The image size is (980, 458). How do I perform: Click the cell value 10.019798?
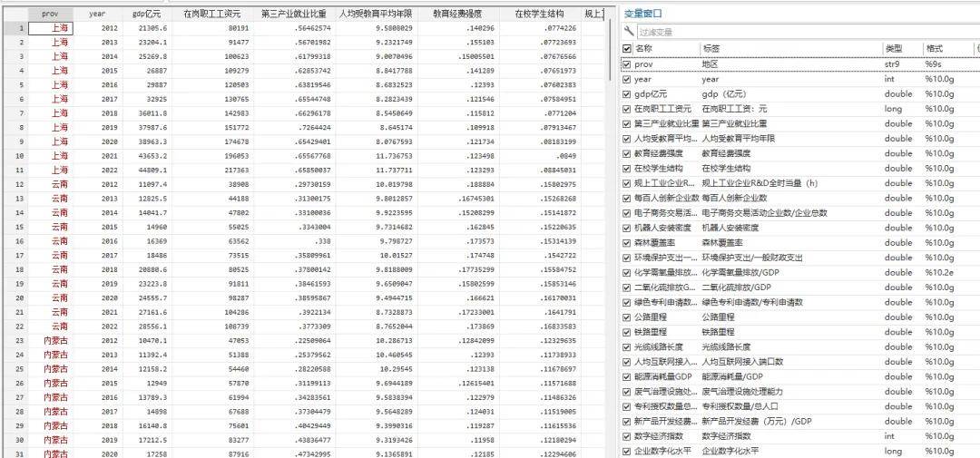(x=376, y=184)
